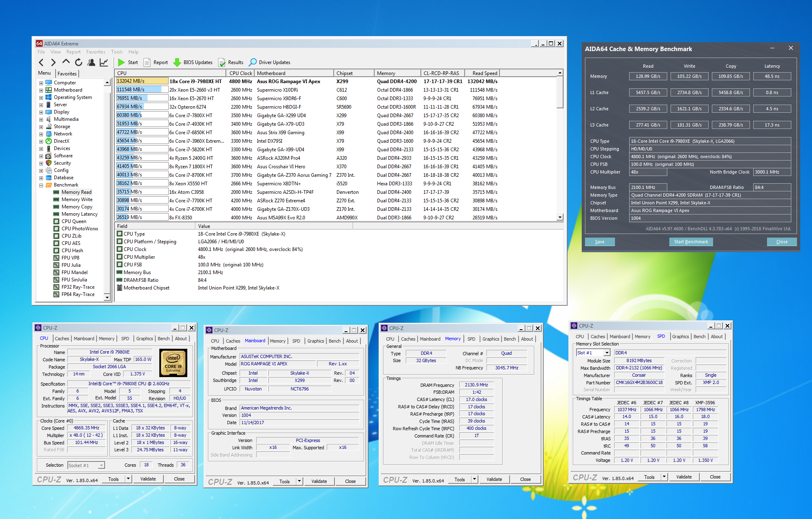Screen dimensions: 812x519
Task: Click Validate in the CPU-Z Mainboard window
Action: 319,481
